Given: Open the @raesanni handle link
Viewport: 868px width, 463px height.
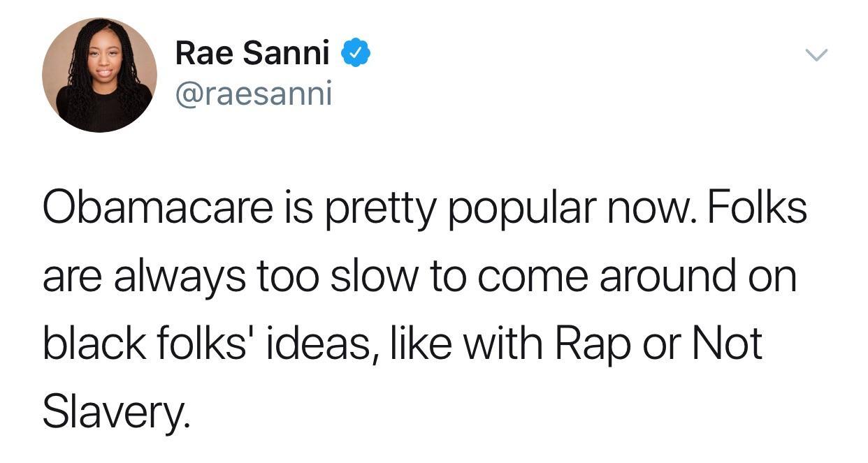Looking at the screenshot, I should (x=254, y=93).
